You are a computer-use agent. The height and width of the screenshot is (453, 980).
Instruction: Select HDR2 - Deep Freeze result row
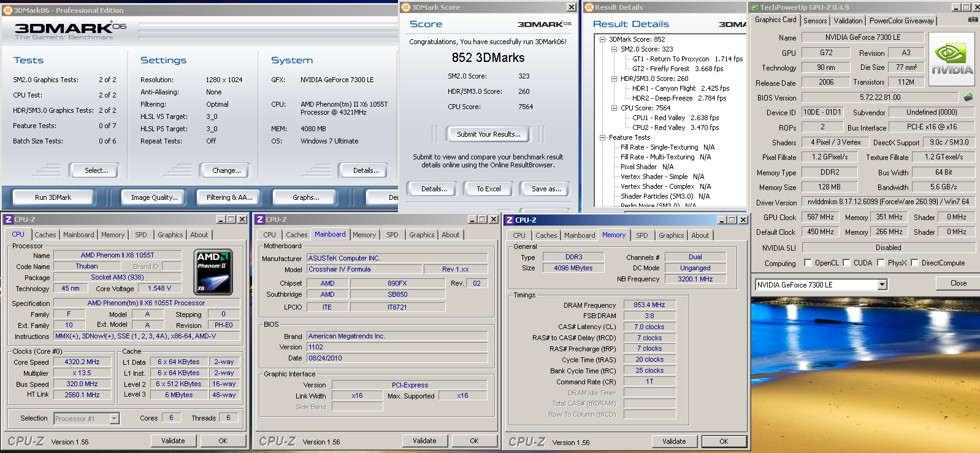point(679,98)
